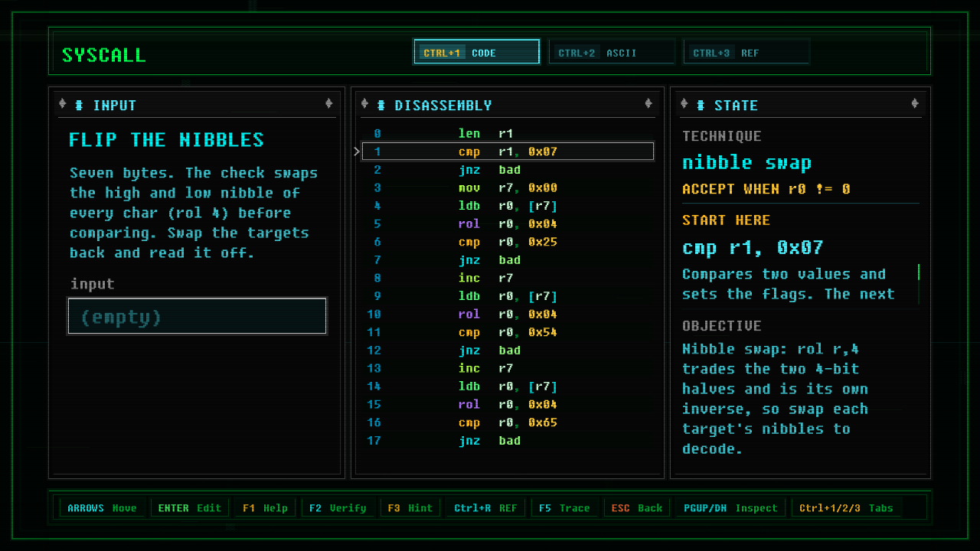
Task: Select line 12 'jnz bad'
Action: tap(508, 350)
